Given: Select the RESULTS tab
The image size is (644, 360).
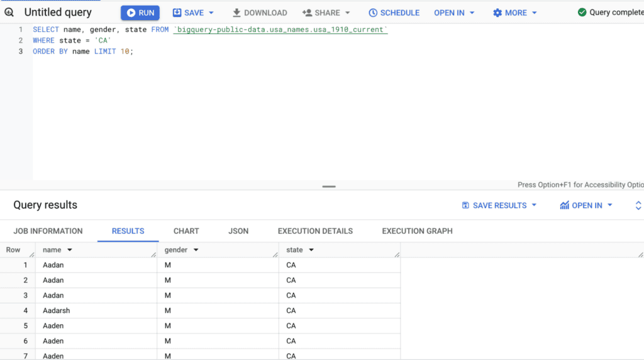Looking at the screenshot, I should pos(128,231).
